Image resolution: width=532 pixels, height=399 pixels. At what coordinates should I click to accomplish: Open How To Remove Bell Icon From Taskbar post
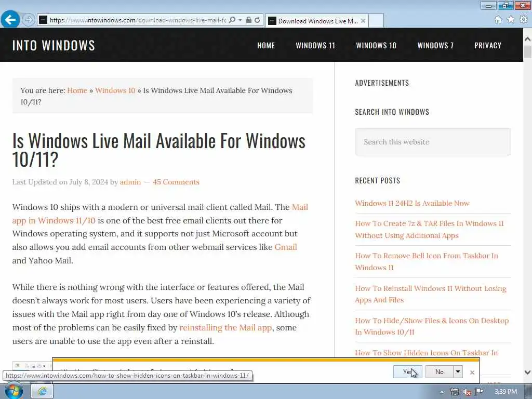point(427,262)
